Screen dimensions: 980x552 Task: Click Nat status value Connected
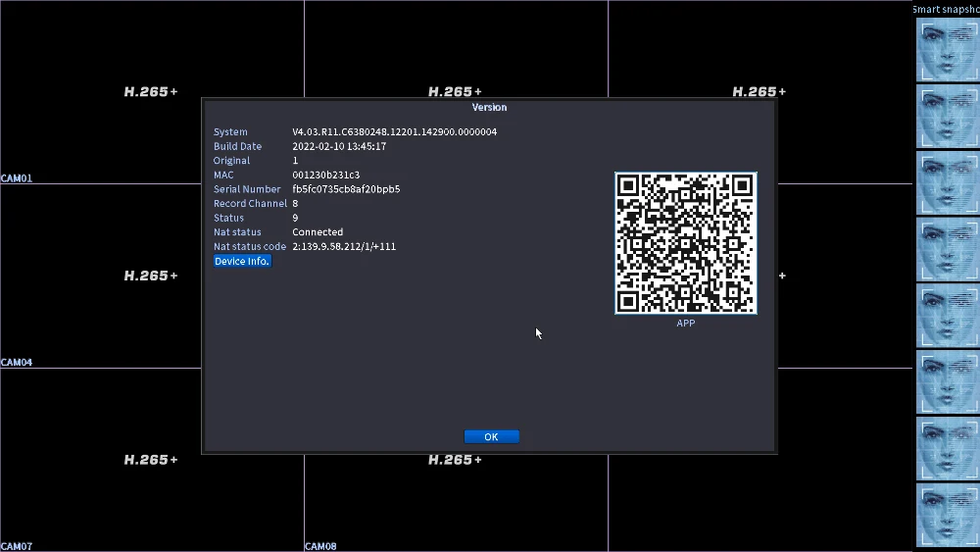pyautogui.click(x=318, y=232)
